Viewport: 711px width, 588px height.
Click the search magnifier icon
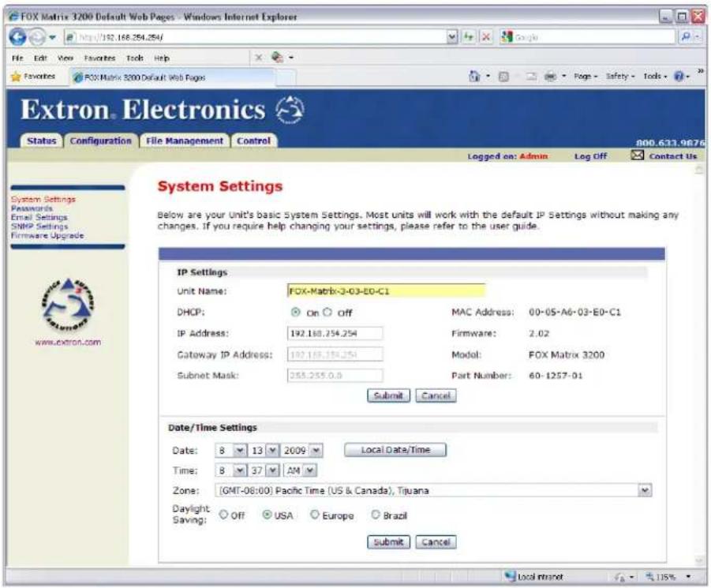tap(686, 37)
